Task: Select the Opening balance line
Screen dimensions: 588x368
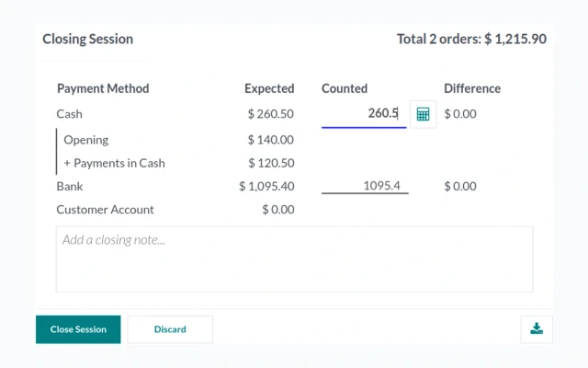Action: [x=85, y=140]
